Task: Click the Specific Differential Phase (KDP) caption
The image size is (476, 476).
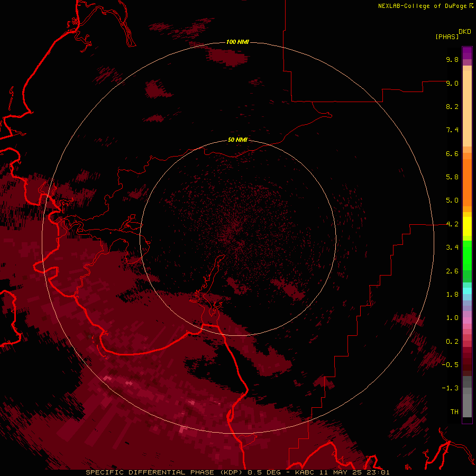Action: pyautogui.click(x=165, y=472)
